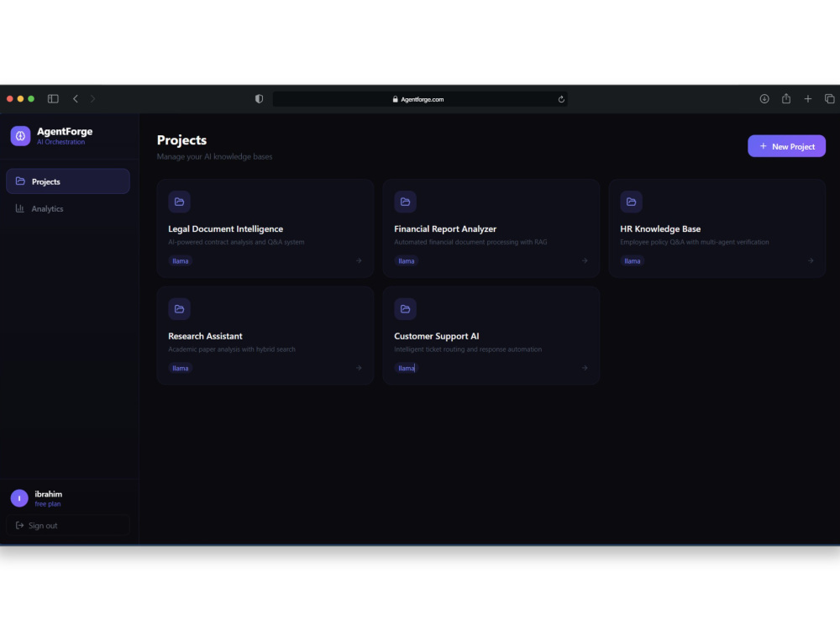Click the 'AI-powered contract analysis and Q&A system' description
This screenshot has height=630, width=840.
tap(236, 242)
